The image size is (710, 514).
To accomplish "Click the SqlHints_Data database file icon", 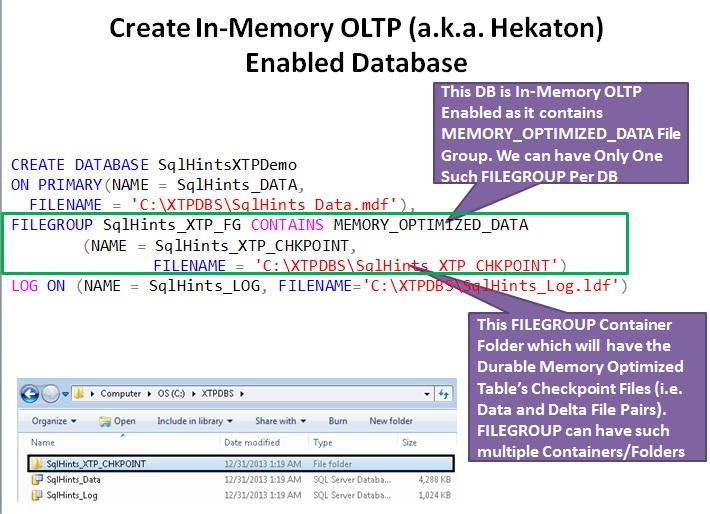I will tap(37, 480).
